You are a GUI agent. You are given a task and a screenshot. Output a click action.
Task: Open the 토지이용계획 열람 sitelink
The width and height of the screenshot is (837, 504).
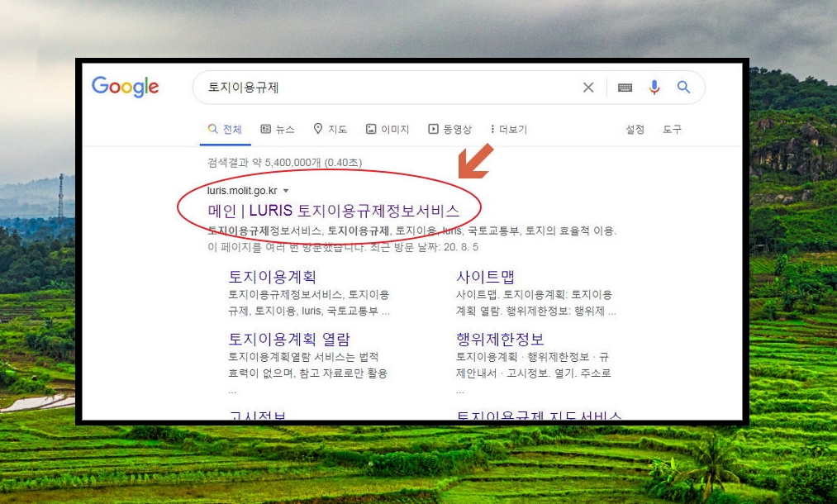click(x=289, y=339)
